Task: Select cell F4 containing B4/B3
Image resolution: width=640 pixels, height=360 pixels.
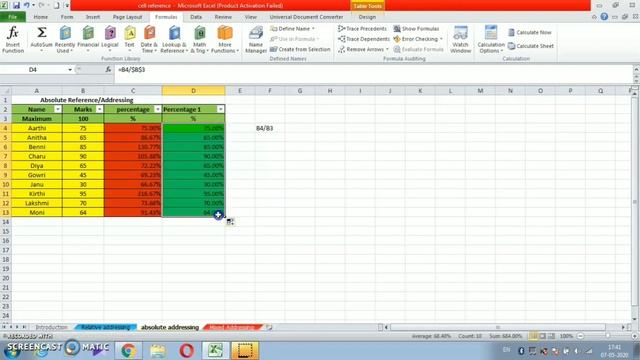Action: pyautogui.click(x=270, y=128)
